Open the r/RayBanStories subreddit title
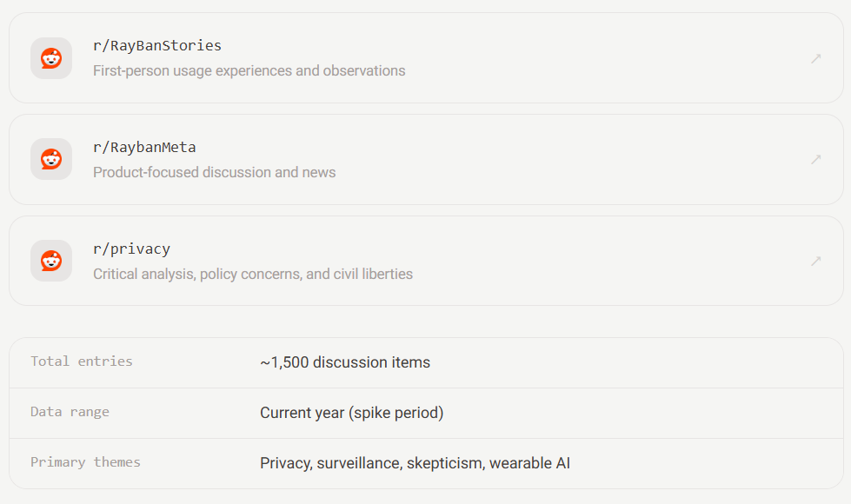This screenshot has width=851, height=504. (x=156, y=45)
